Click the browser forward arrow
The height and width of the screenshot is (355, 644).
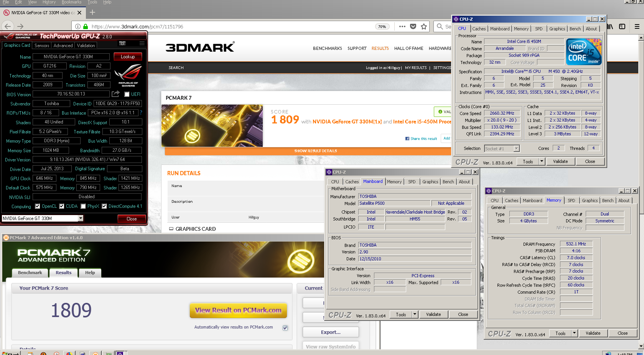(20, 26)
